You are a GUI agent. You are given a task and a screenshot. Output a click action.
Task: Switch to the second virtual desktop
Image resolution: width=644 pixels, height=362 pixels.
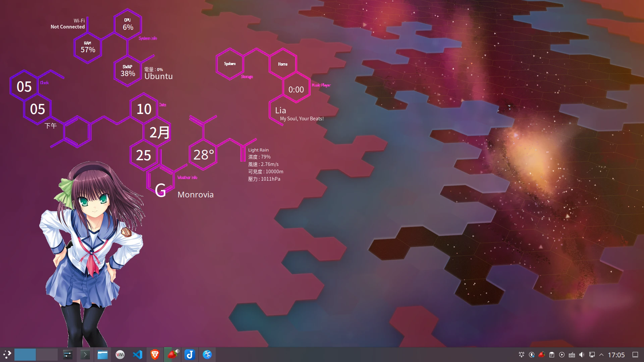pyautogui.click(x=47, y=355)
